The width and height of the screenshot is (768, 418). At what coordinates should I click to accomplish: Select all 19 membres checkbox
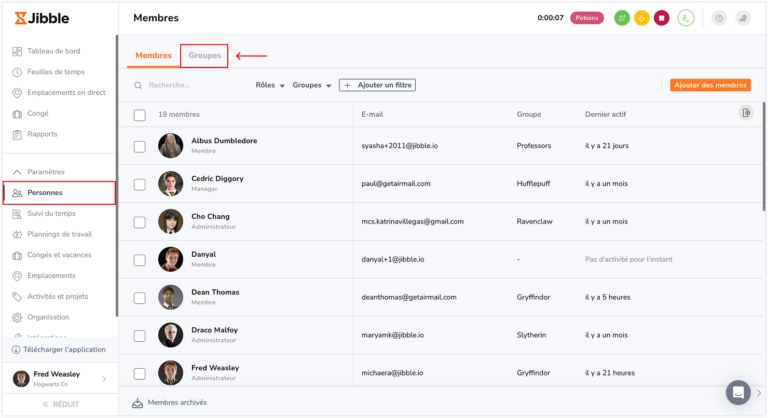tap(140, 115)
